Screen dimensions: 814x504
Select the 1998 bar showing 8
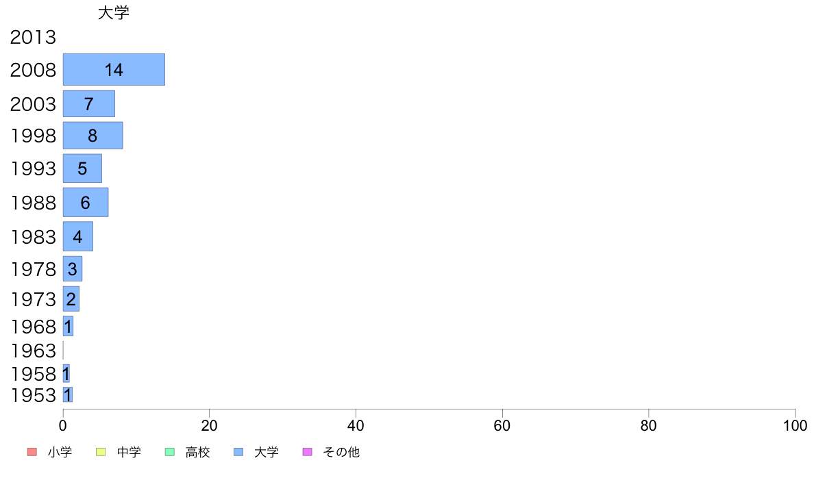coord(93,136)
